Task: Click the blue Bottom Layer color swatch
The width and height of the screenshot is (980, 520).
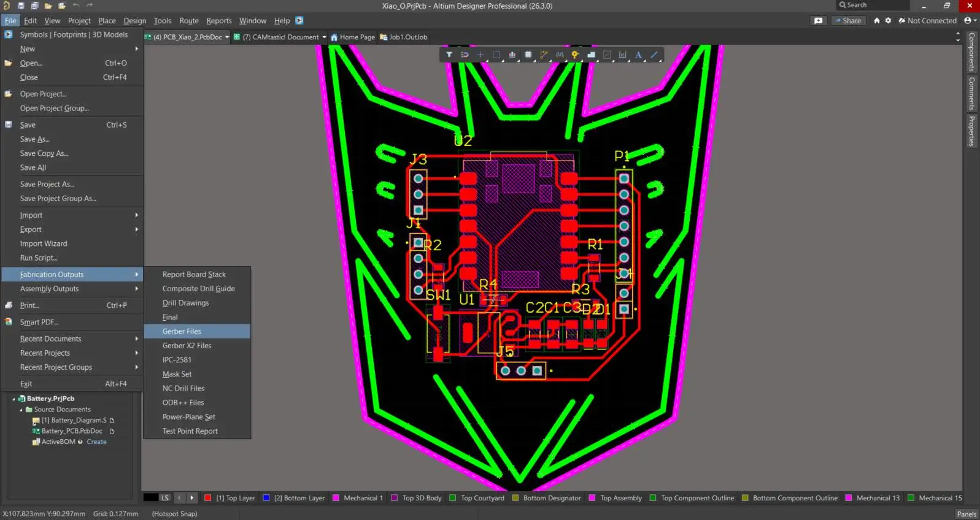Action: pos(266,498)
